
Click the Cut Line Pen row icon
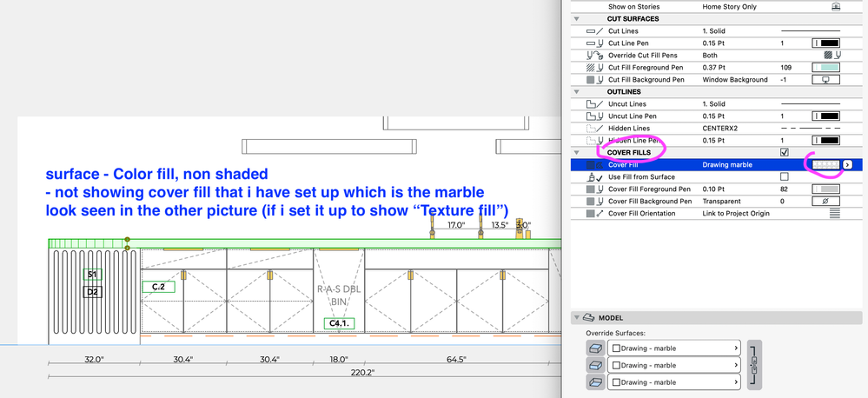tap(594, 43)
